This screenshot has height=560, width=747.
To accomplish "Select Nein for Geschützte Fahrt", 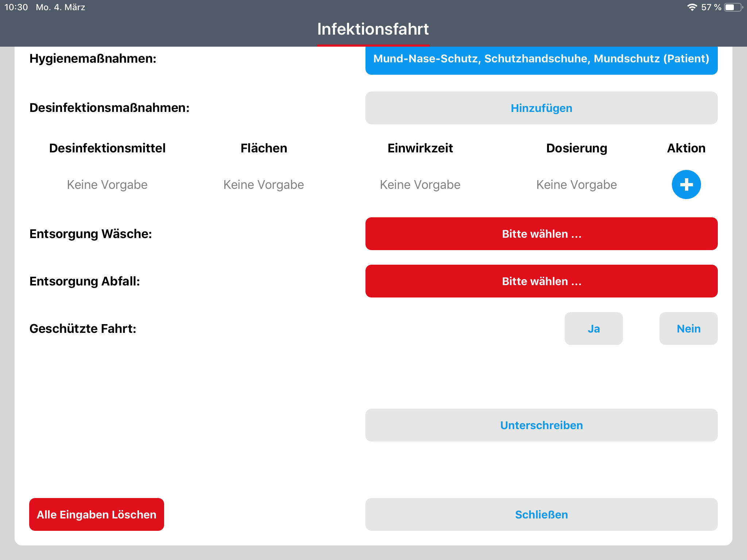I will tap(688, 328).
